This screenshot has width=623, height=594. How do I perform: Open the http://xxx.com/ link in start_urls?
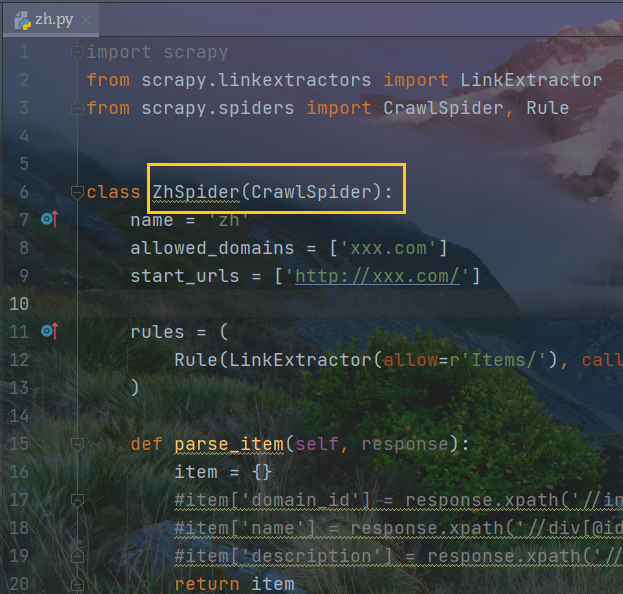[377, 276]
